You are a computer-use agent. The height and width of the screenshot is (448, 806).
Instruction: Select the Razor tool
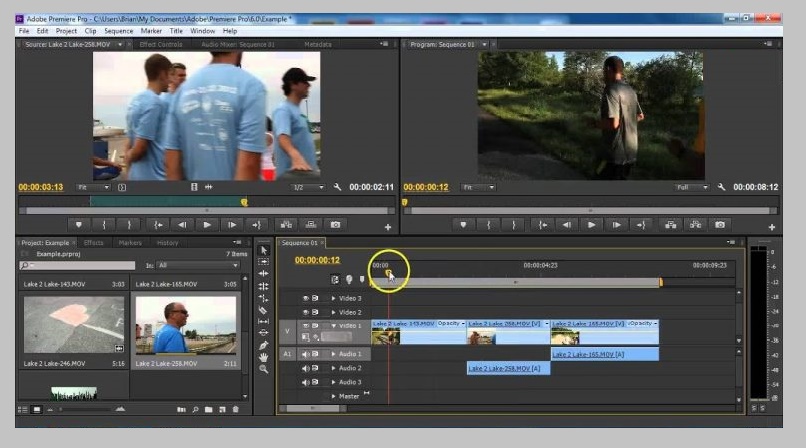263,310
